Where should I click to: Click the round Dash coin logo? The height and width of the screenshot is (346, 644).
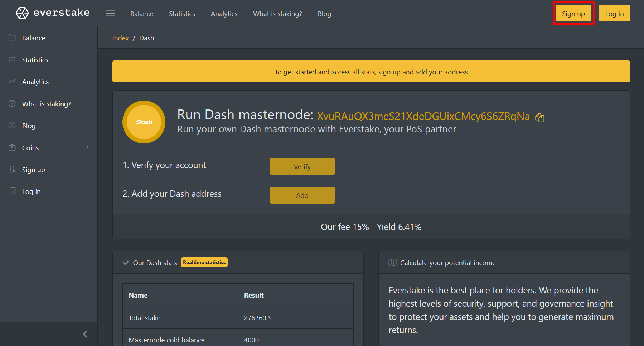(x=144, y=122)
